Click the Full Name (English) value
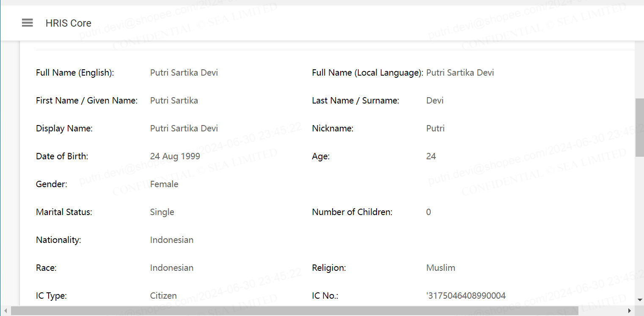 tap(184, 73)
